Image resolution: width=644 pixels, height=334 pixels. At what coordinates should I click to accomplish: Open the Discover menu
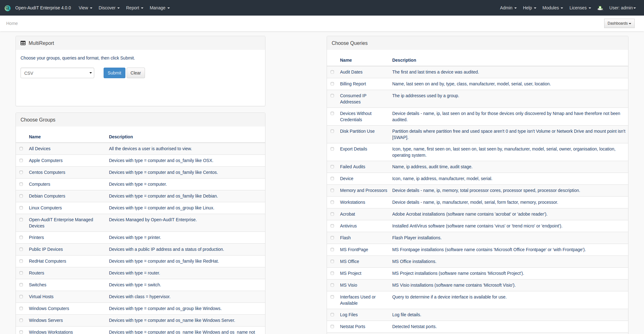coord(109,8)
